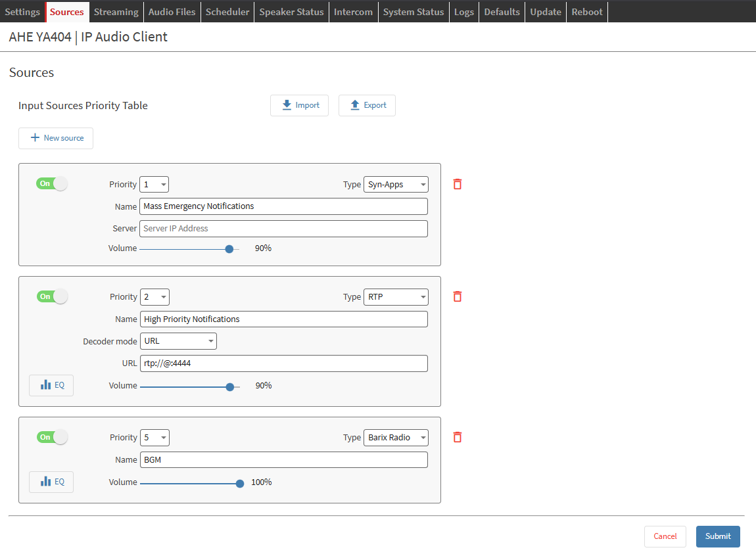Open the Priority dropdown set to 5
Screen dimensions: 756x558
154,438
